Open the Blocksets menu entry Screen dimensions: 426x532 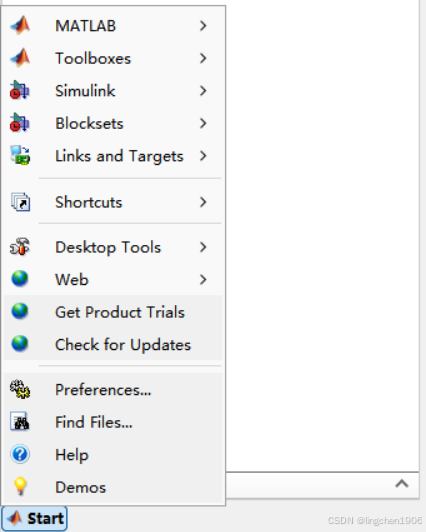[x=113, y=123]
